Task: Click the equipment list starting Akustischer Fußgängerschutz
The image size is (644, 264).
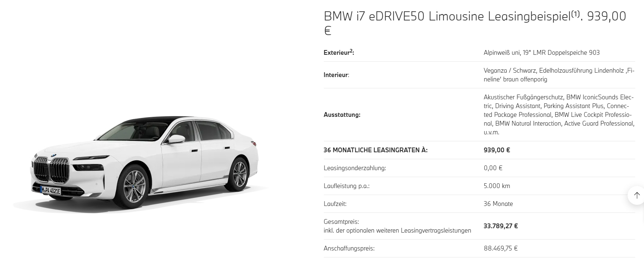Action: [x=559, y=115]
